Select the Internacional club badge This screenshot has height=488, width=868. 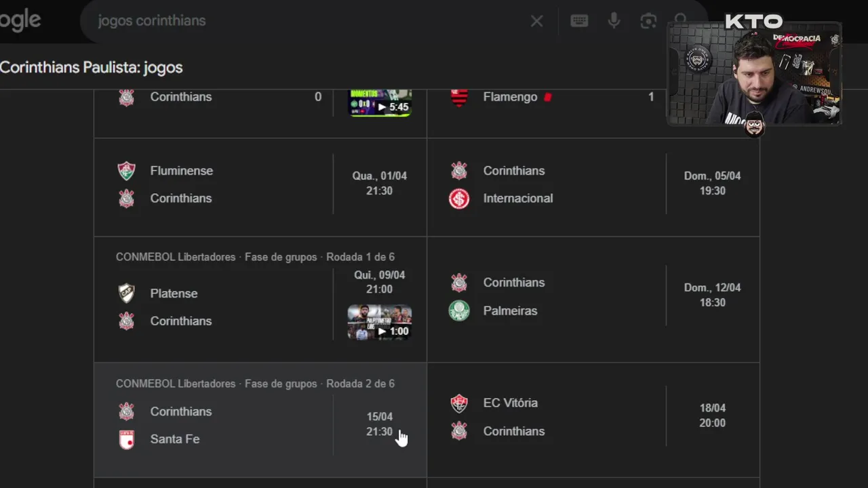[459, 199]
